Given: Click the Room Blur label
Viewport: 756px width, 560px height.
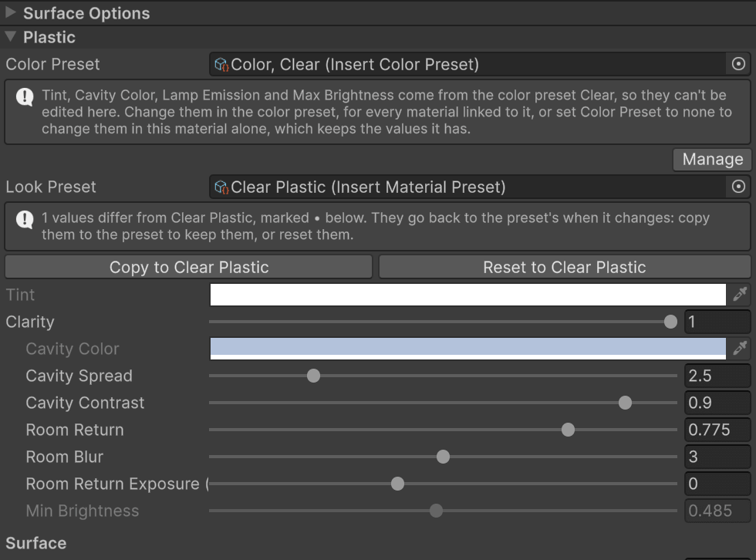Looking at the screenshot, I should click(64, 457).
